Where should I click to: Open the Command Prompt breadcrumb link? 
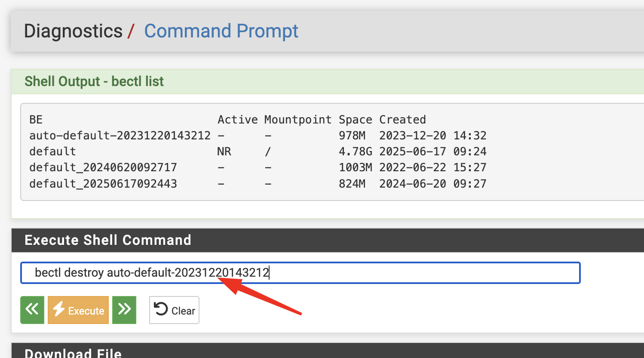click(221, 31)
